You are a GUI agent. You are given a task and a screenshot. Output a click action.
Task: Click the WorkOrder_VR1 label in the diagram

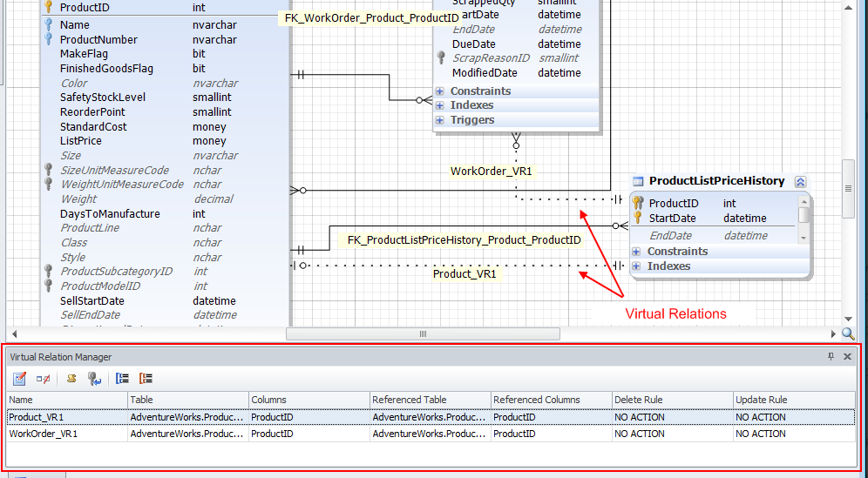click(x=491, y=172)
